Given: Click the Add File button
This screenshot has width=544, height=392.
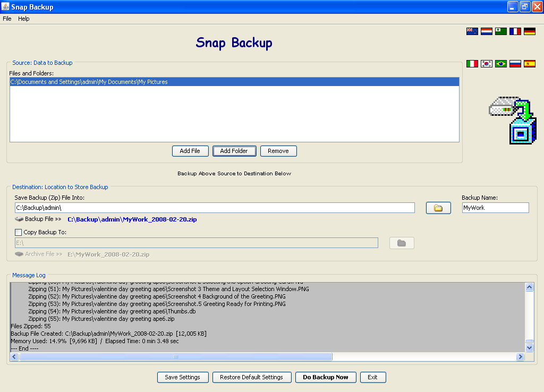Looking at the screenshot, I should (x=190, y=151).
